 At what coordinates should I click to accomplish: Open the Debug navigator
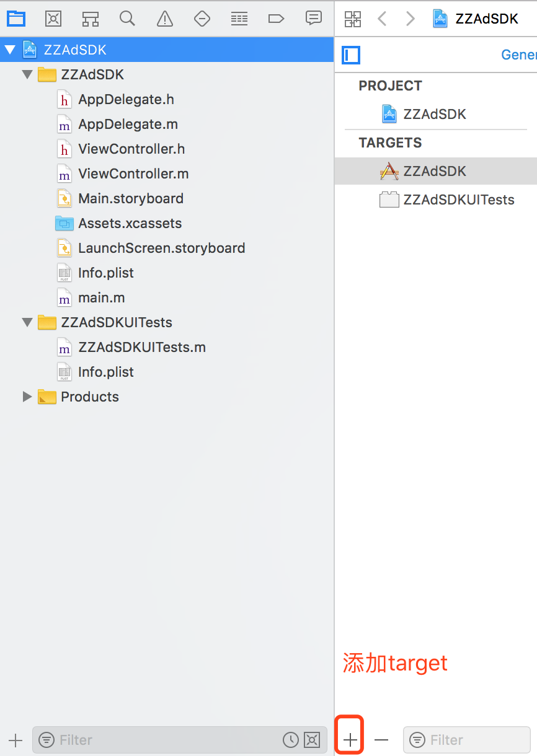239,19
